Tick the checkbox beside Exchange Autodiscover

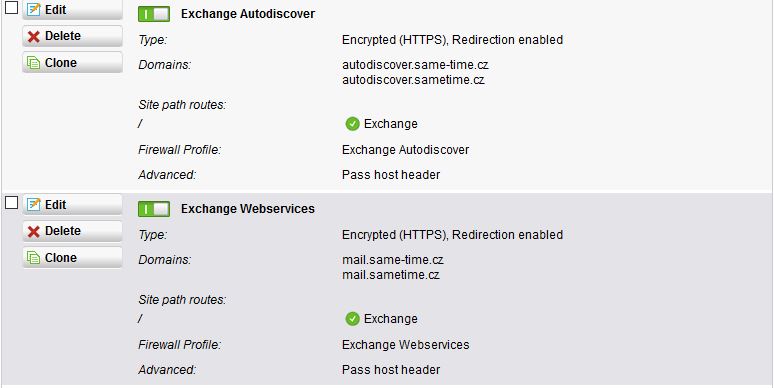tap(11, 7)
